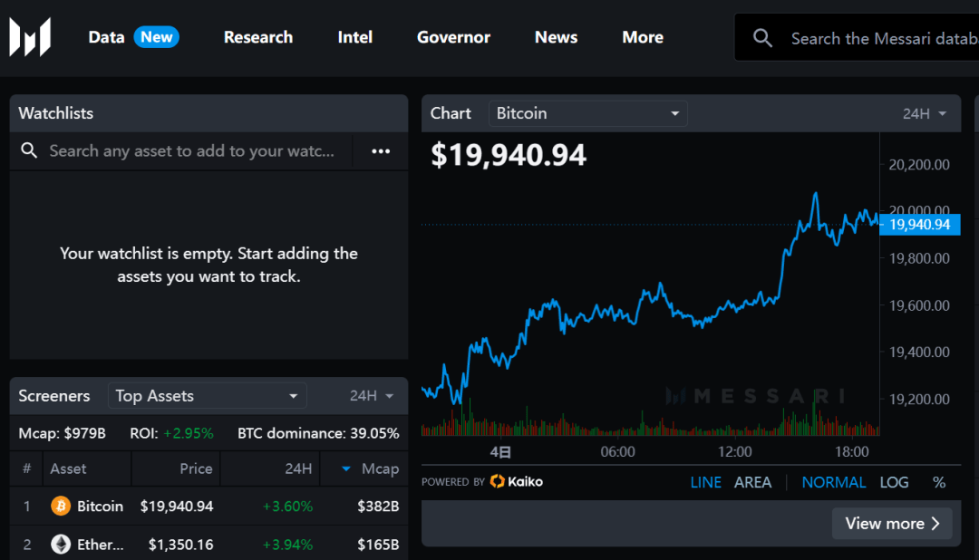Screen dimensions: 979x560
Task: Sort table by # rank column
Action: tap(26, 468)
